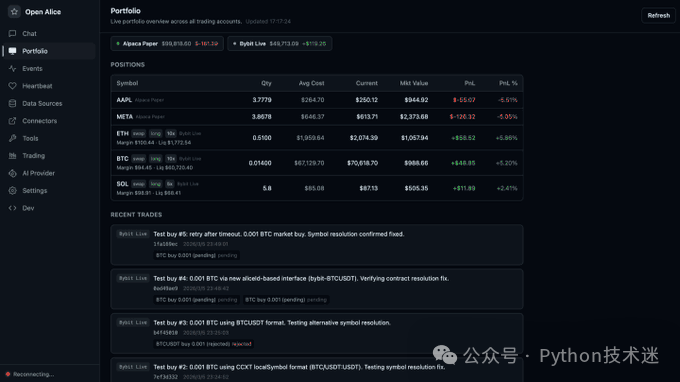Select the META position row symbol
Image resolution: width=680 pixels, height=382 pixels.
pos(124,117)
